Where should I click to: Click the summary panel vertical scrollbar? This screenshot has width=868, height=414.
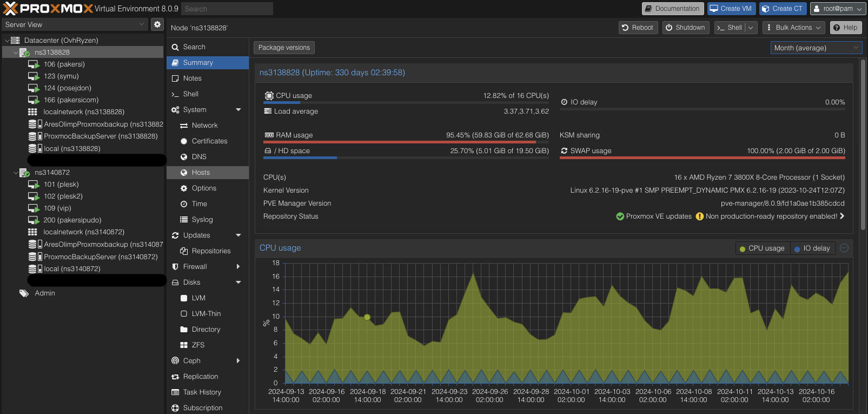[863, 146]
